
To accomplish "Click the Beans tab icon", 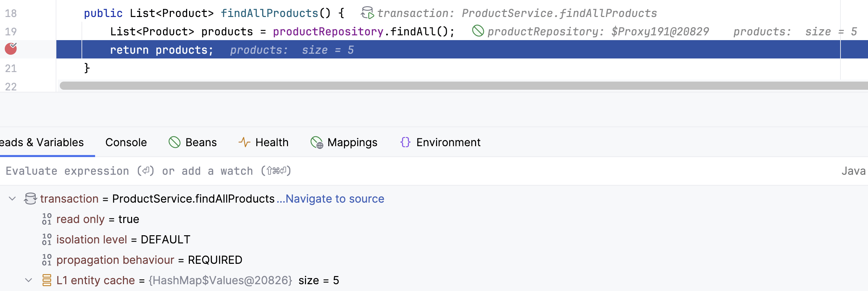I will tap(175, 142).
